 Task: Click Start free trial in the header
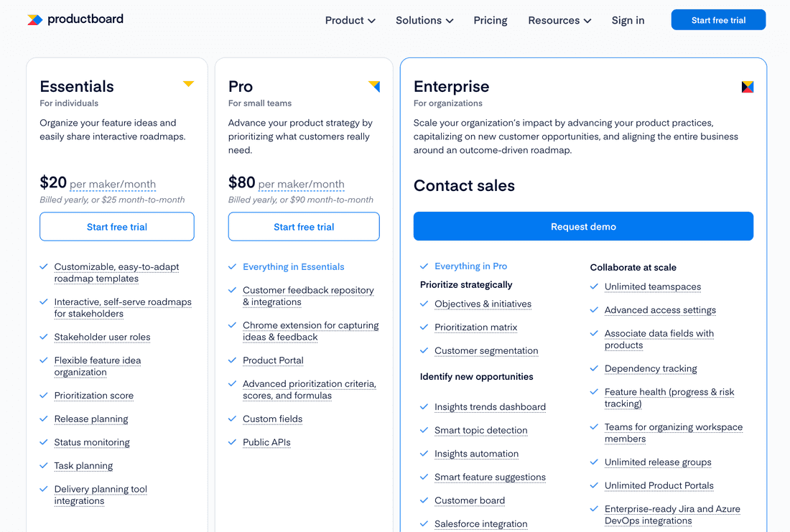pos(718,19)
